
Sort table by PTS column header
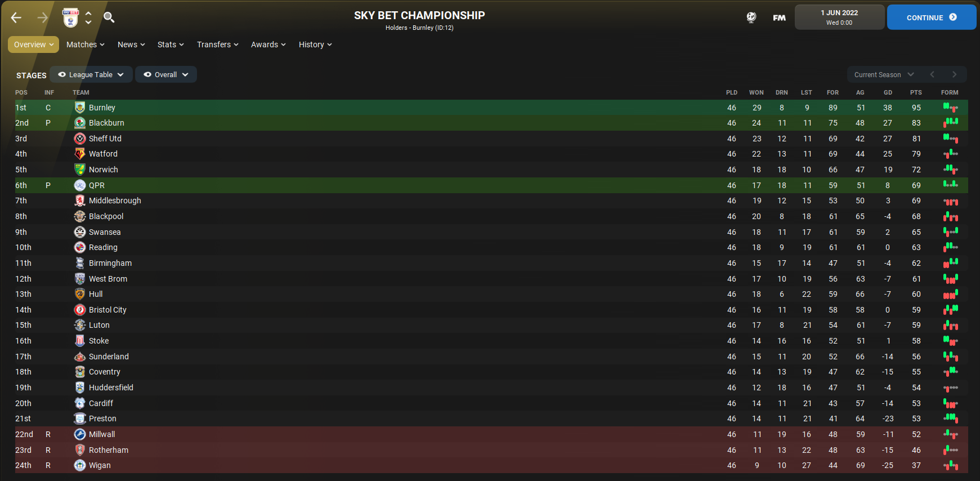point(916,92)
